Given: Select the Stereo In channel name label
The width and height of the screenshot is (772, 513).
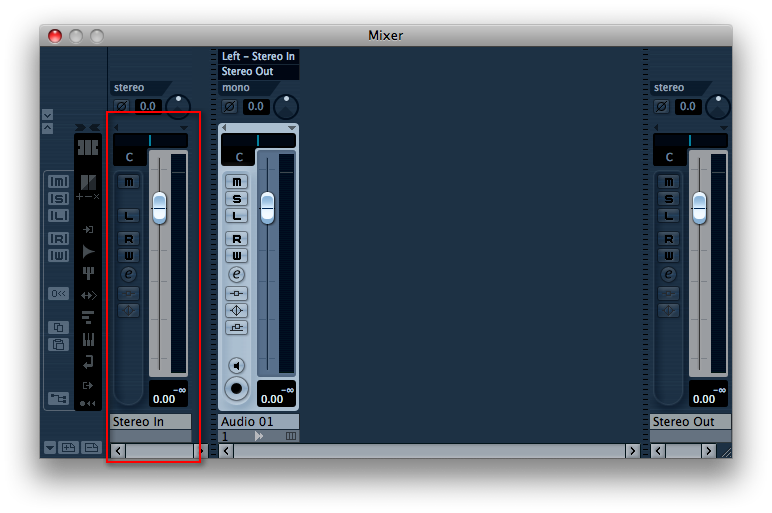Looking at the screenshot, I should (x=151, y=422).
